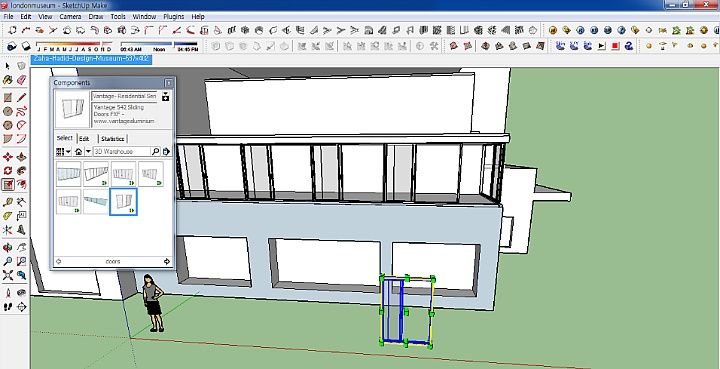Image resolution: width=720 pixels, height=369 pixels.
Task: Activate the Rotate tool
Action: tap(8, 171)
